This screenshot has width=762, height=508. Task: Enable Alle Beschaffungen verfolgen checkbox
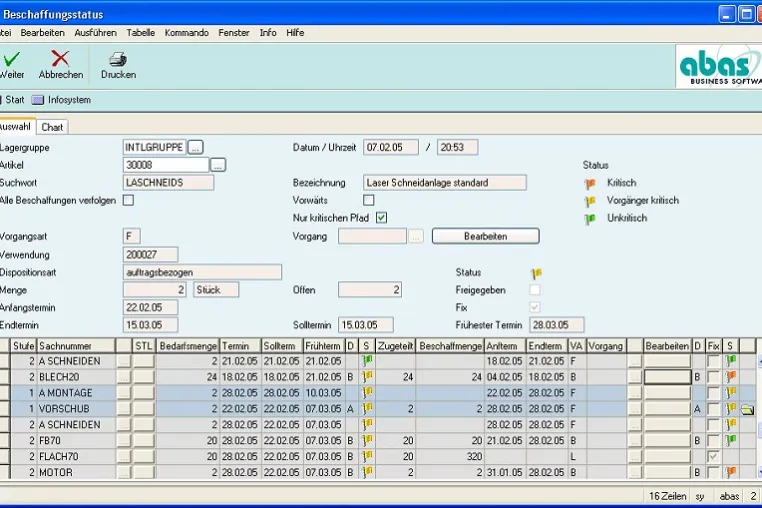coord(128,200)
